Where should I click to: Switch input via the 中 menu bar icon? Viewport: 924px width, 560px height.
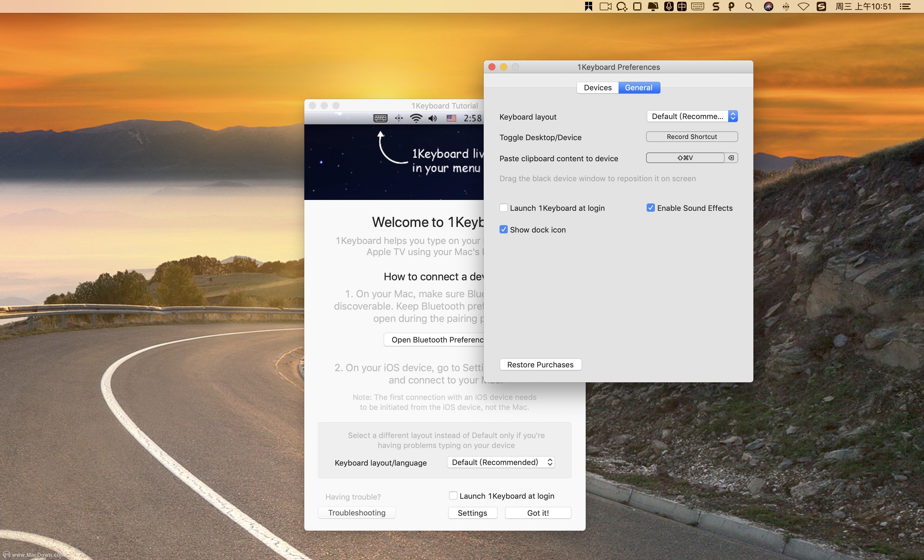click(682, 6)
